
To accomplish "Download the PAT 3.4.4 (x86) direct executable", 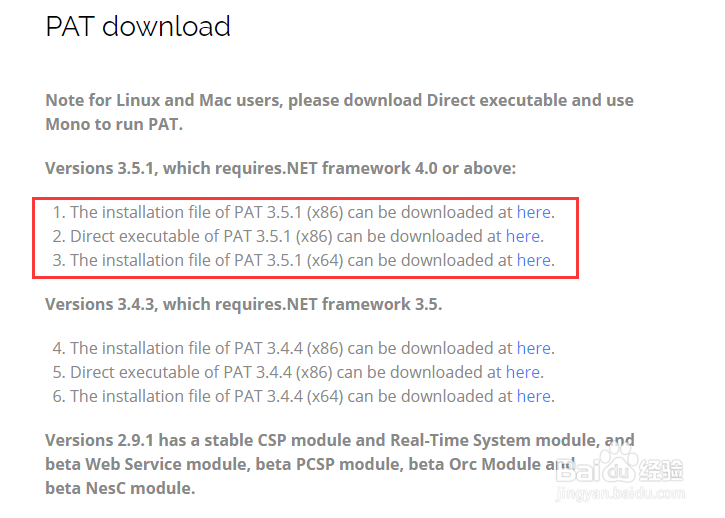I will point(522,372).
